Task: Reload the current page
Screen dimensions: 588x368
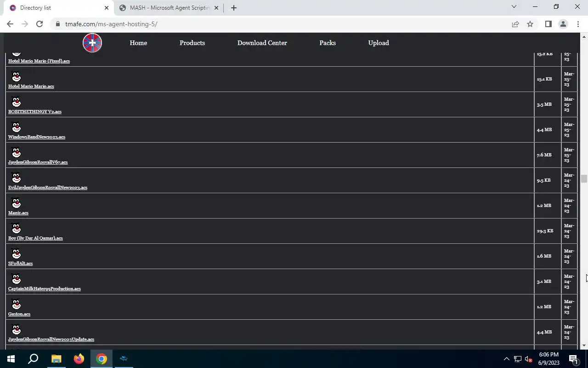Action: pyautogui.click(x=40, y=24)
